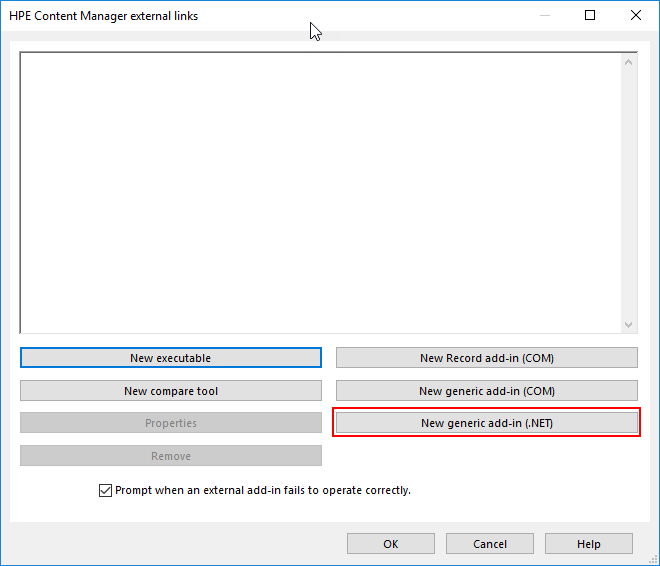
Task: Maximize the external links window
Action: [x=590, y=16]
